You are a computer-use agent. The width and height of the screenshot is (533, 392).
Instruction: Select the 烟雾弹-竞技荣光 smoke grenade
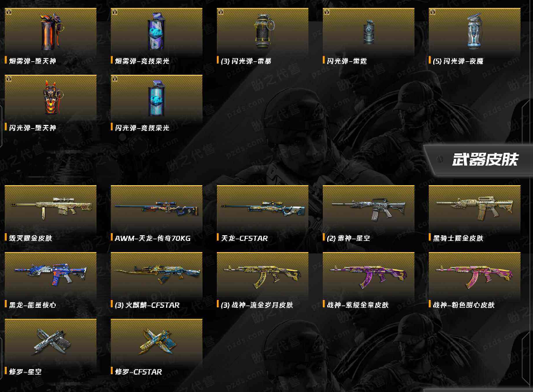coord(157,36)
